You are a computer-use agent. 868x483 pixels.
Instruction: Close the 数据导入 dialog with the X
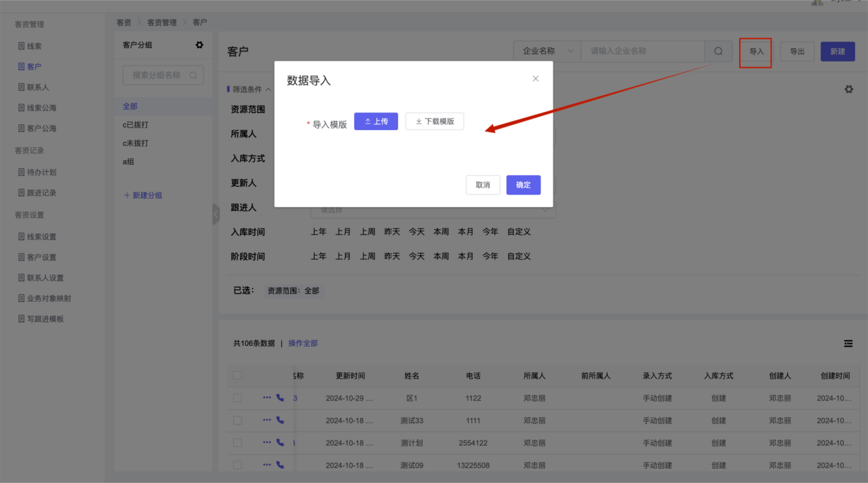[536, 79]
